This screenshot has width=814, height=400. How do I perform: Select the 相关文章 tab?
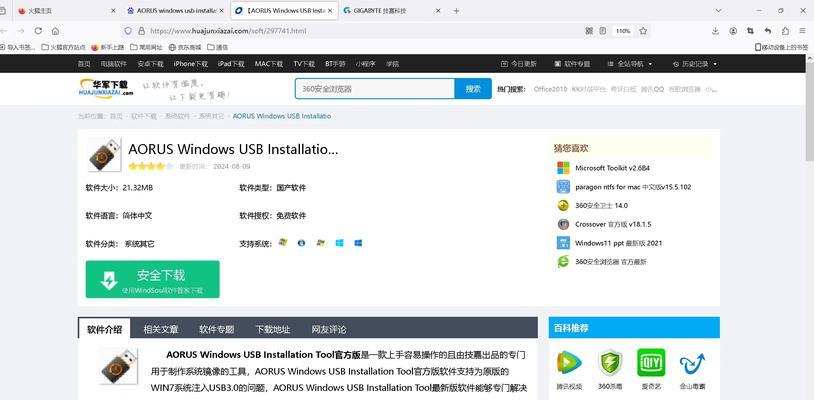click(161, 329)
